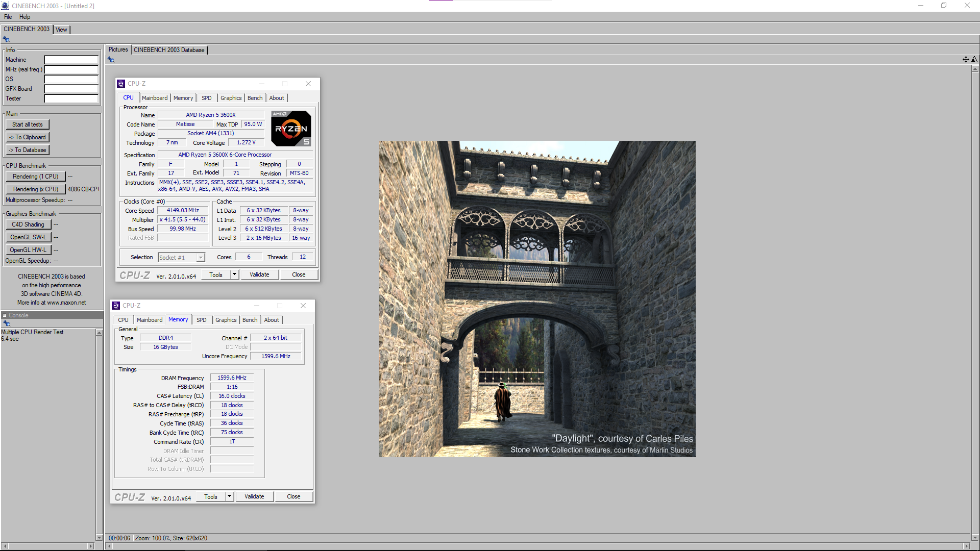Click the To Database button

point(28,150)
